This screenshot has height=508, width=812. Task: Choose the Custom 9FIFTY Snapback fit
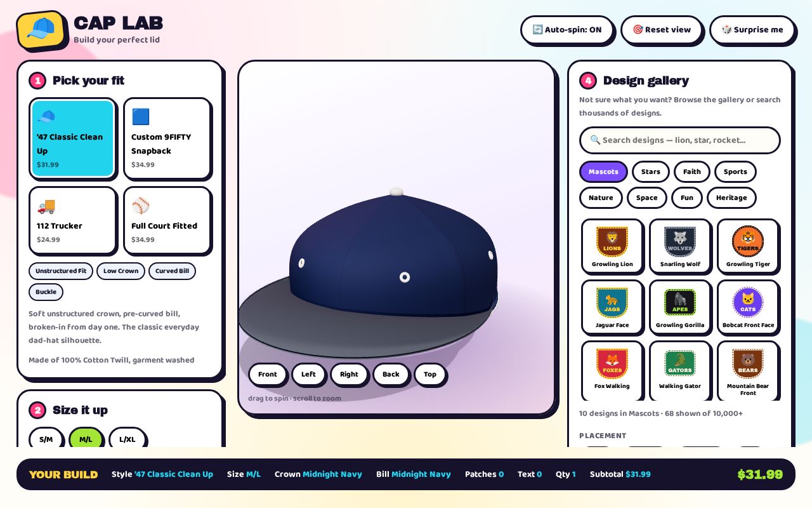(167, 138)
